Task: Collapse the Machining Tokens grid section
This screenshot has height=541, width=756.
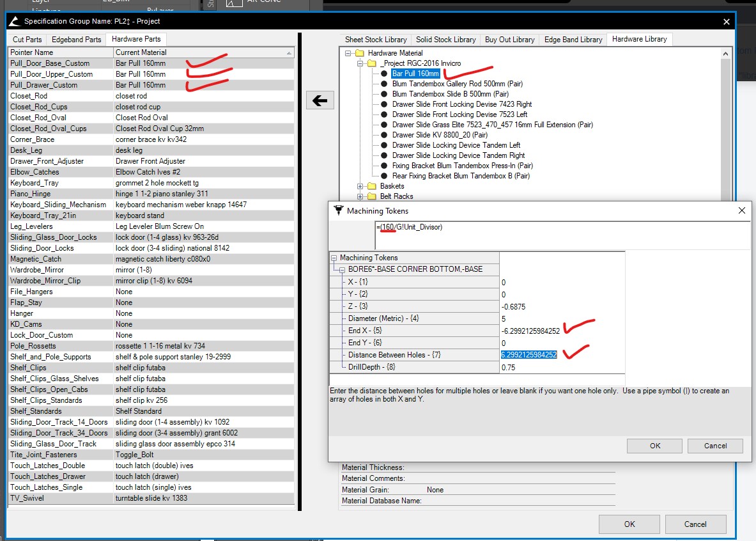Action: click(x=334, y=258)
